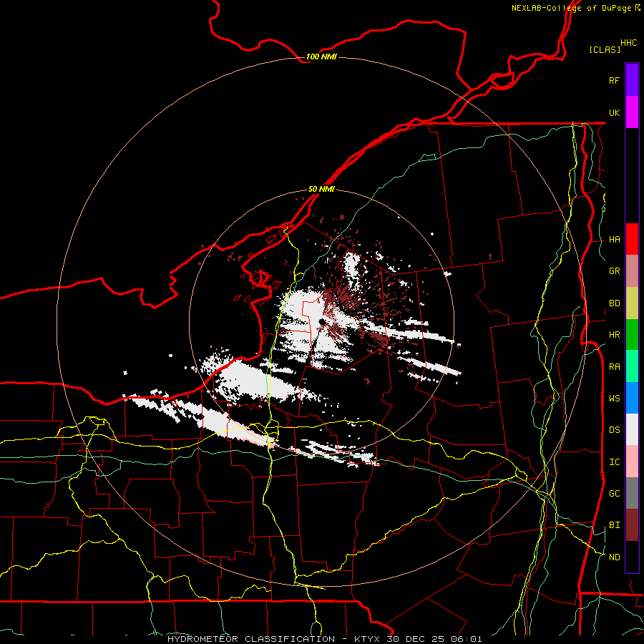Click the "IC" legend label
The width and height of the screenshot is (644, 644).
614,462
